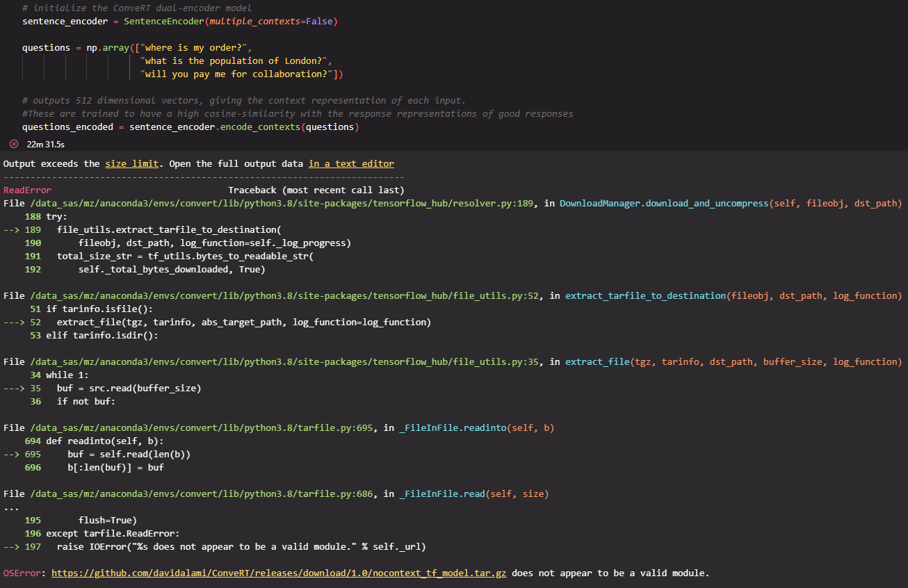Click 'np.array' in the questions line
This screenshot has width=908, height=588.
[x=108, y=48]
